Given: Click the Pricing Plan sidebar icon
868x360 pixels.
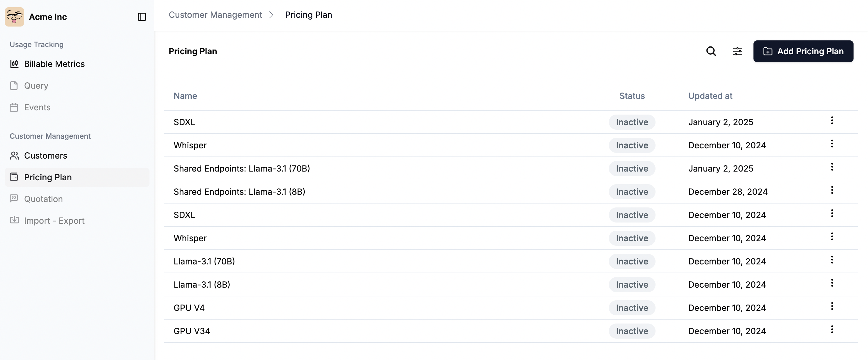Looking at the screenshot, I should click(14, 177).
